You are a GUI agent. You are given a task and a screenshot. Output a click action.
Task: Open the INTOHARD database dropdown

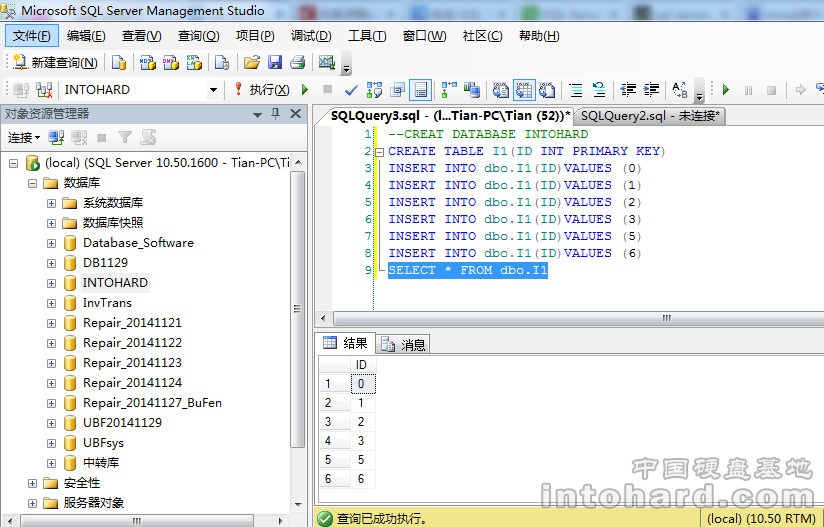213,90
